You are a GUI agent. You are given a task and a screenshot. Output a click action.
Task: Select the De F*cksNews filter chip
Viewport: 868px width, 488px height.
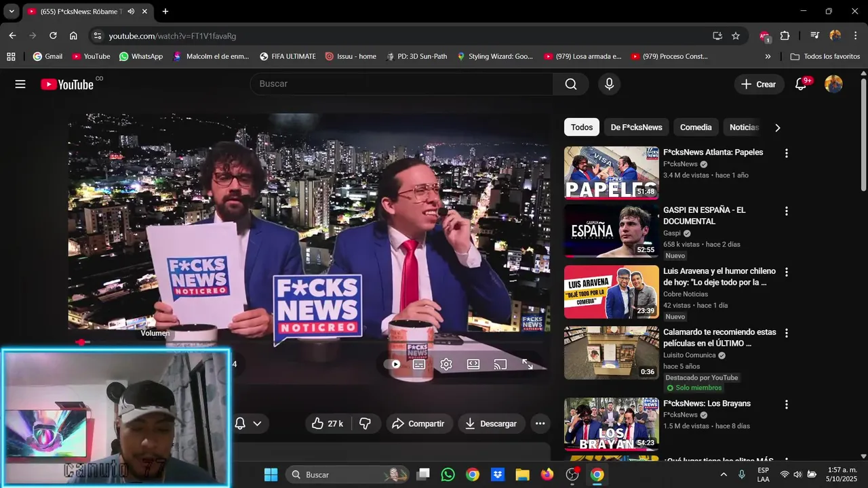(636, 127)
